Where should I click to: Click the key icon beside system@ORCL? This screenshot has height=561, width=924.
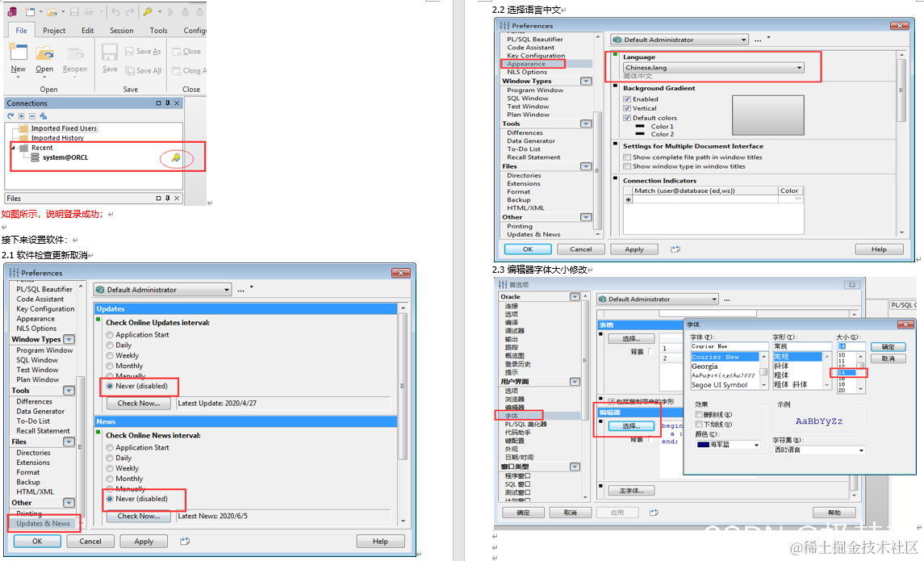coord(176,157)
